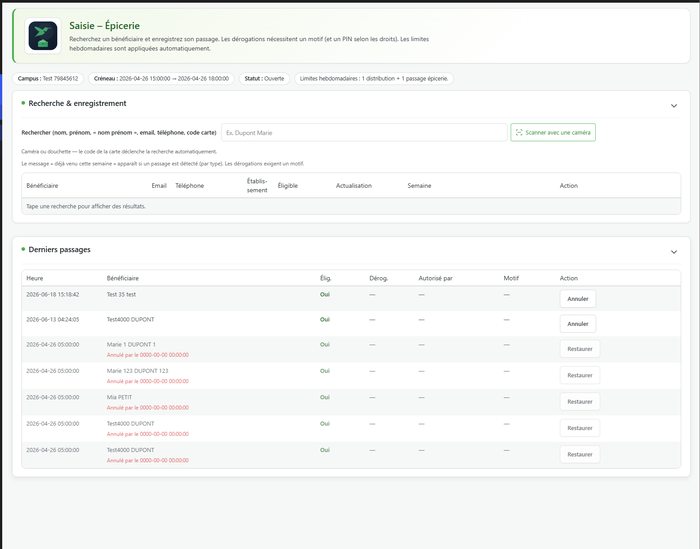Restore the passage of Mia PETIT
Screen dimensions: 700x549
pos(579,402)
